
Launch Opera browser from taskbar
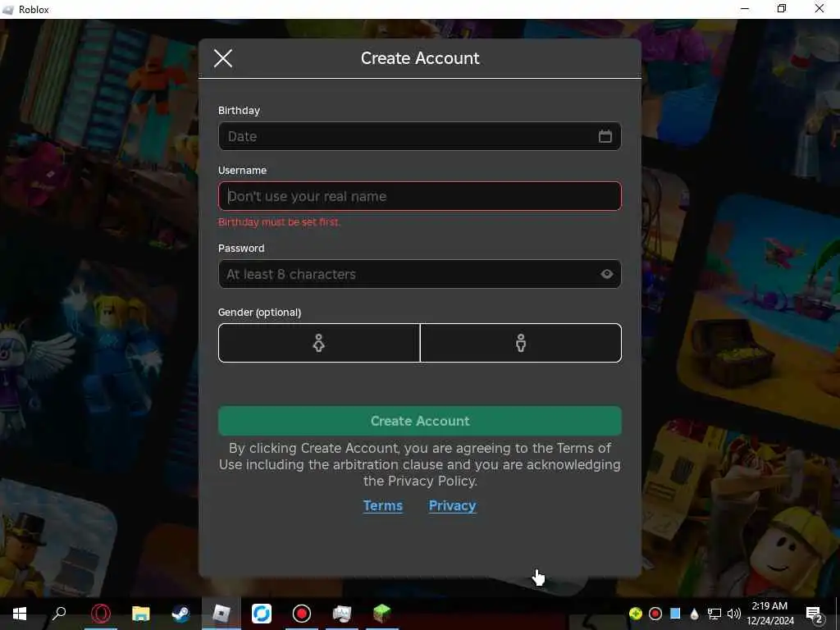pos(101,614)
